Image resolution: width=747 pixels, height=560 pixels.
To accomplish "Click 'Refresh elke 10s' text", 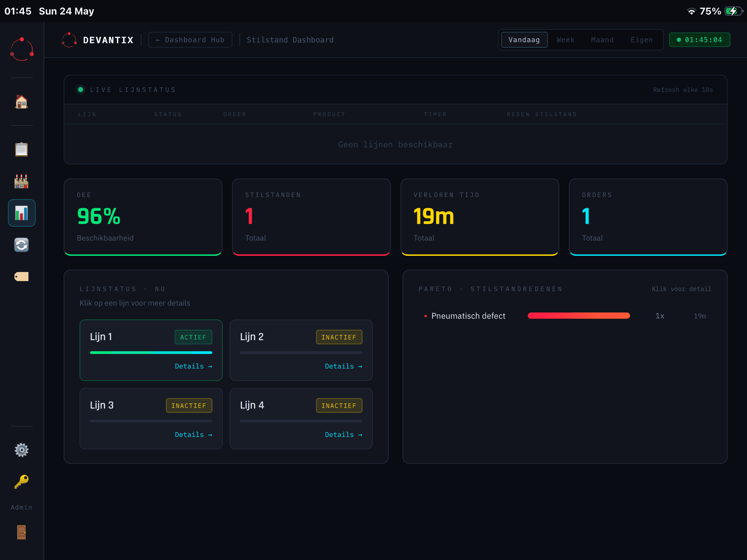I will (683, 90).
